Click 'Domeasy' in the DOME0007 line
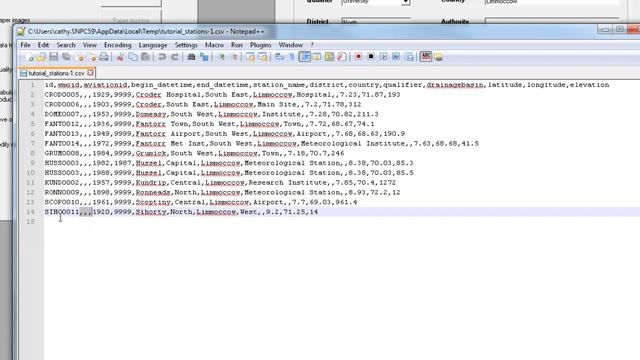The width and height of the screenshot is (640, 360). click(151, 114)
